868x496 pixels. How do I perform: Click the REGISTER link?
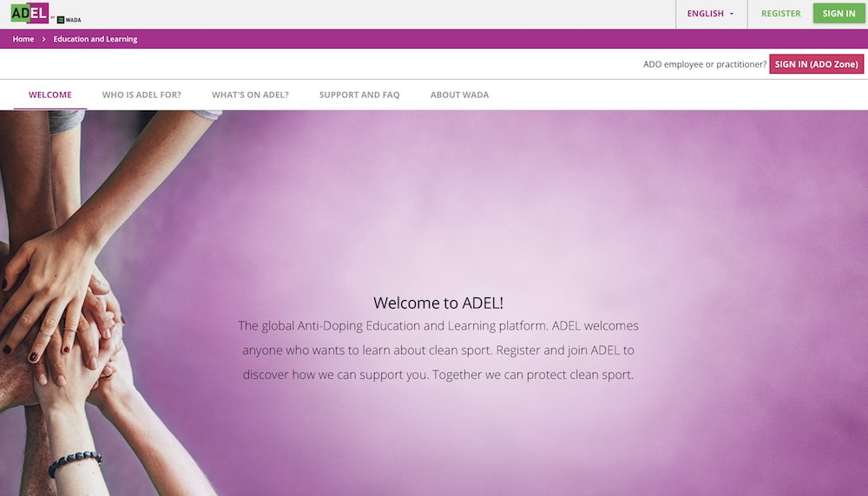[780, 14]
